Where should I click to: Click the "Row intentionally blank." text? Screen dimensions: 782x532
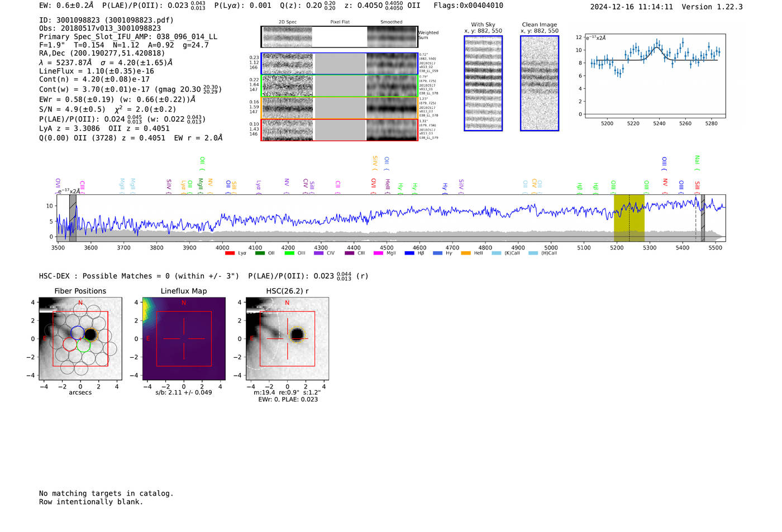(91, 502)
